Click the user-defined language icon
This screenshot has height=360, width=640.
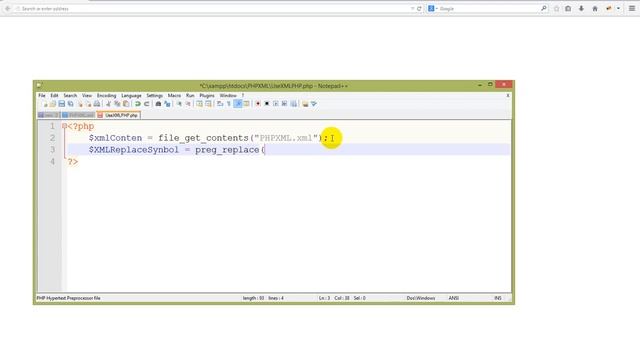click(x=247, y=104)
